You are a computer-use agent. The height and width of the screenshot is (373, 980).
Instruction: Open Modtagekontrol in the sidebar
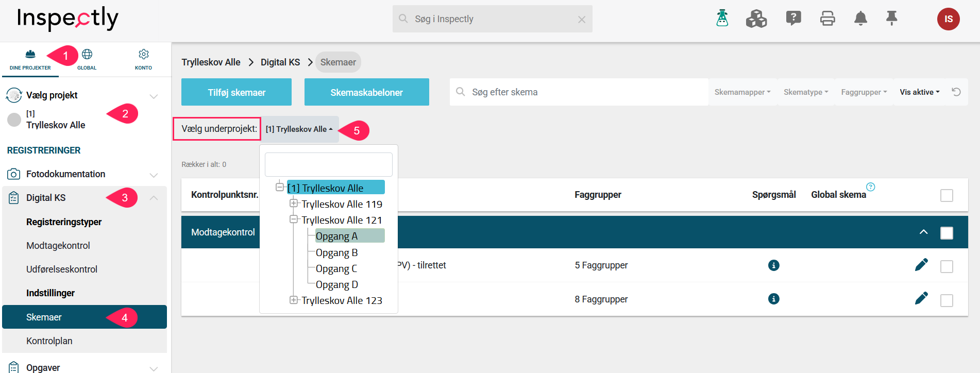click(x=58, y=246)
